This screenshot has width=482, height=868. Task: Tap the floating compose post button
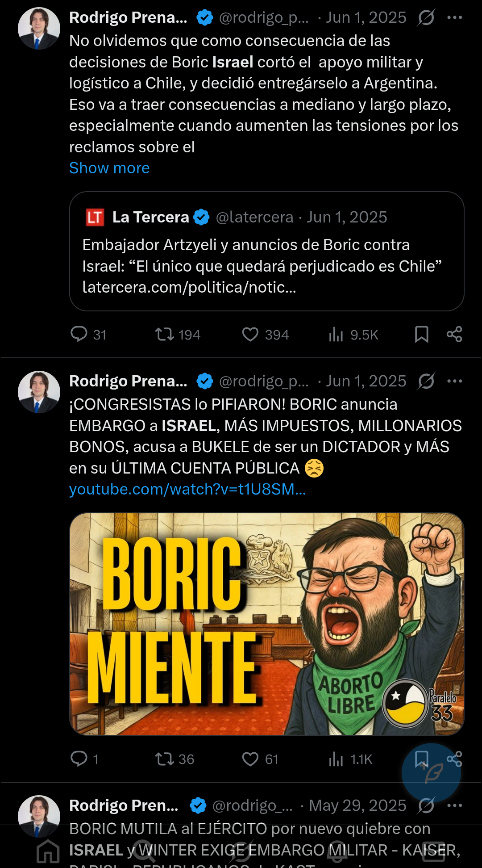pos(431,773)
